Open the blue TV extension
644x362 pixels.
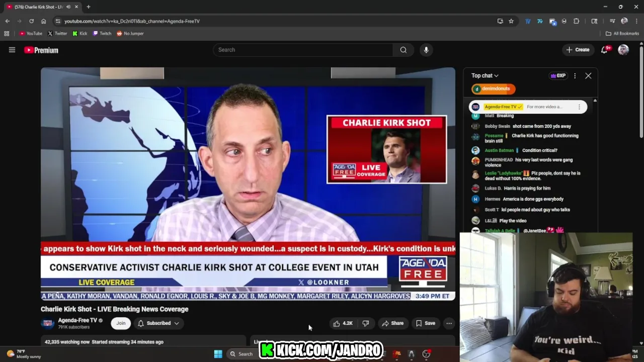tap(528, 21)
